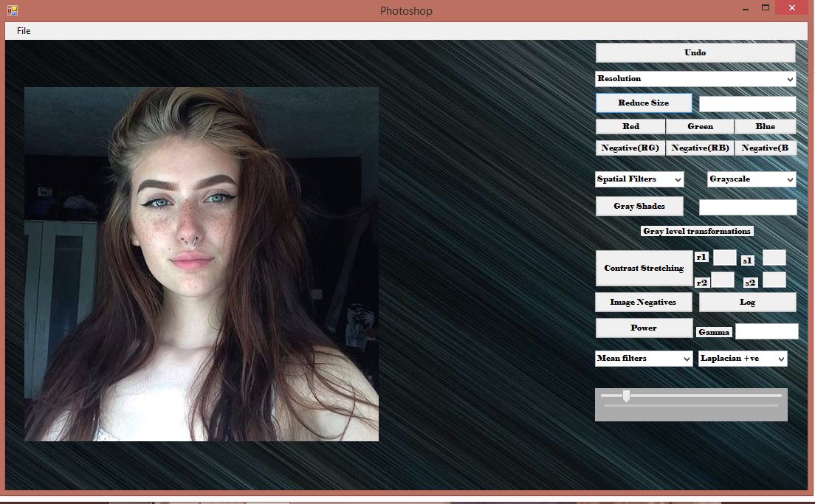
Task: Click the Gray Shades button
Action: (x=639, y=206)
